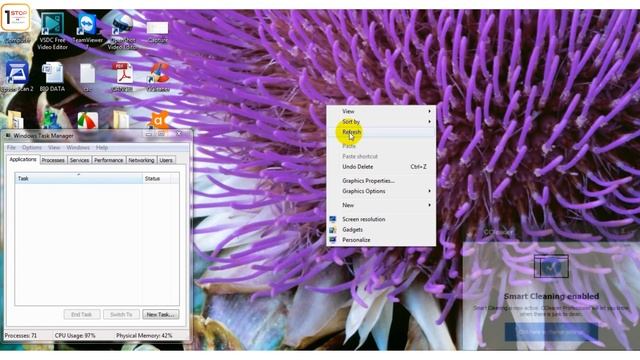Choose Personalize in the context menu

[381, 240]
